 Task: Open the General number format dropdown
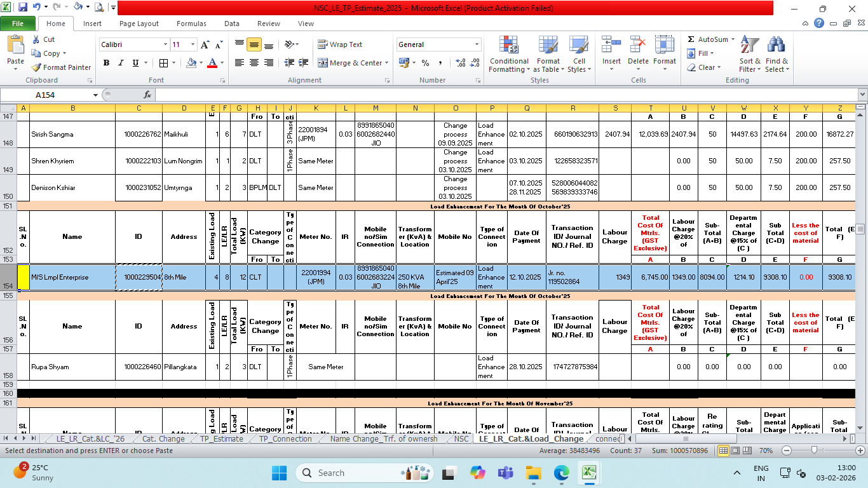point(477,44)
